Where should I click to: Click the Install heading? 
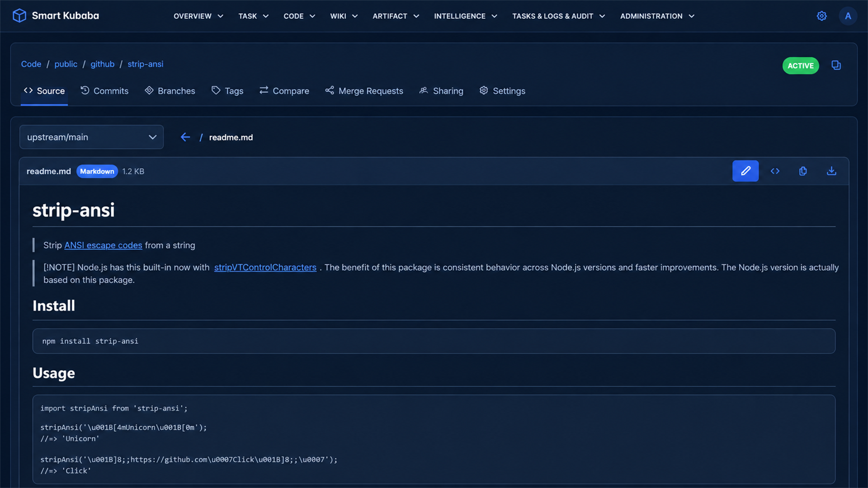[x=54, y=306]
